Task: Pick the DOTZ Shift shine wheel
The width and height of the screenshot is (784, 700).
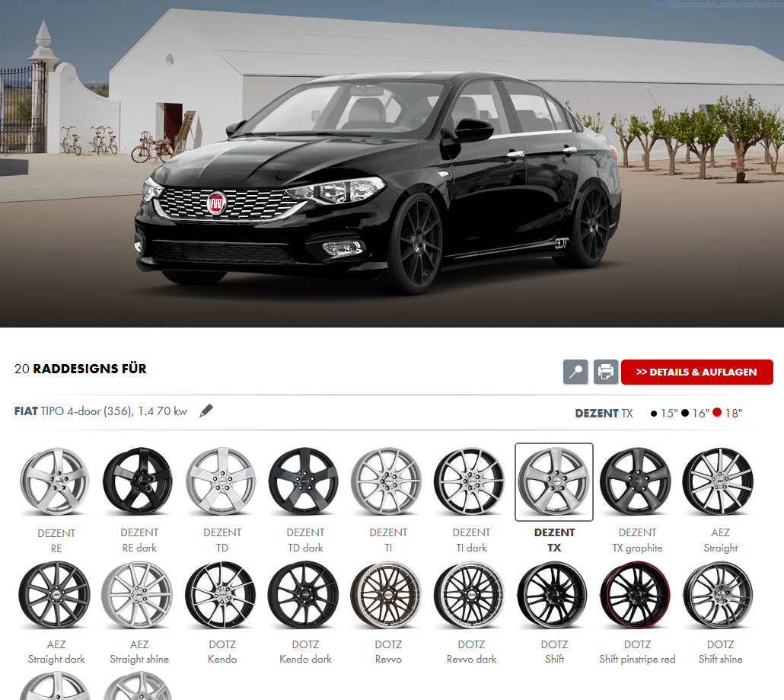Action: [x=720, y=594]
